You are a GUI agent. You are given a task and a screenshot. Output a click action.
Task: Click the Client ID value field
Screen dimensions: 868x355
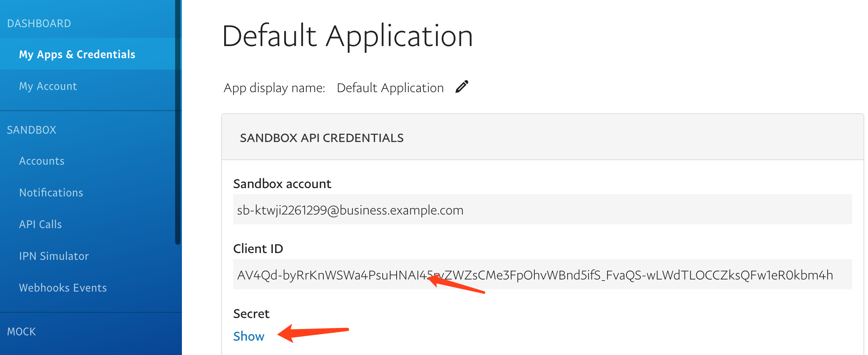pos(542,275)
